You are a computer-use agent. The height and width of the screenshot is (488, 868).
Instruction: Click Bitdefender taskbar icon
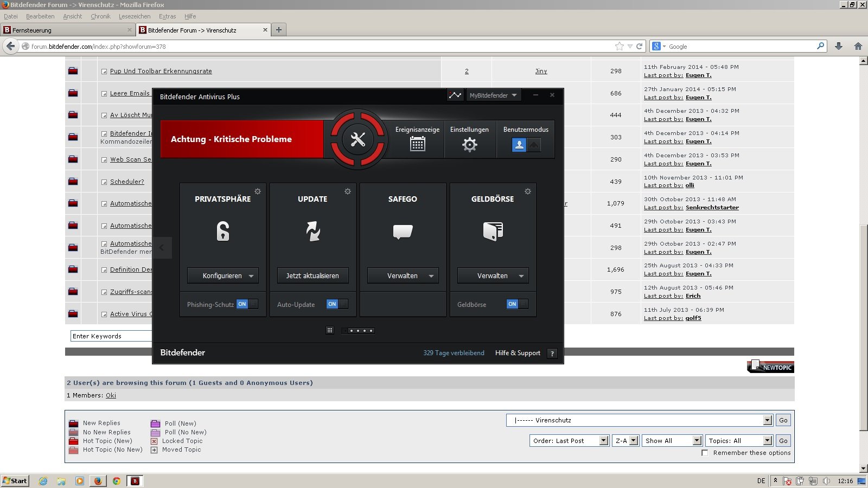[x=135, y=481]
